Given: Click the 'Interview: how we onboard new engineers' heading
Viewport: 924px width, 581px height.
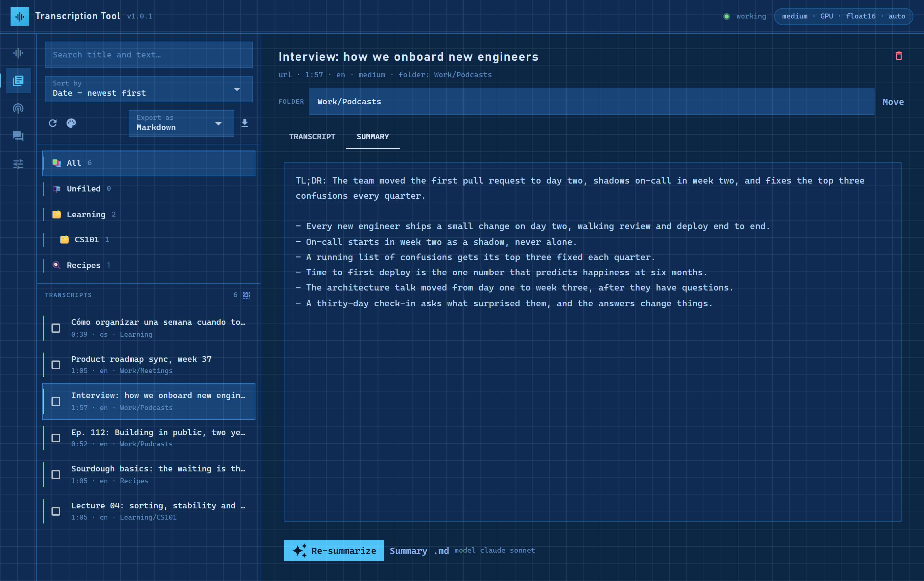Looking at the screenshot, I should [408, 57].
